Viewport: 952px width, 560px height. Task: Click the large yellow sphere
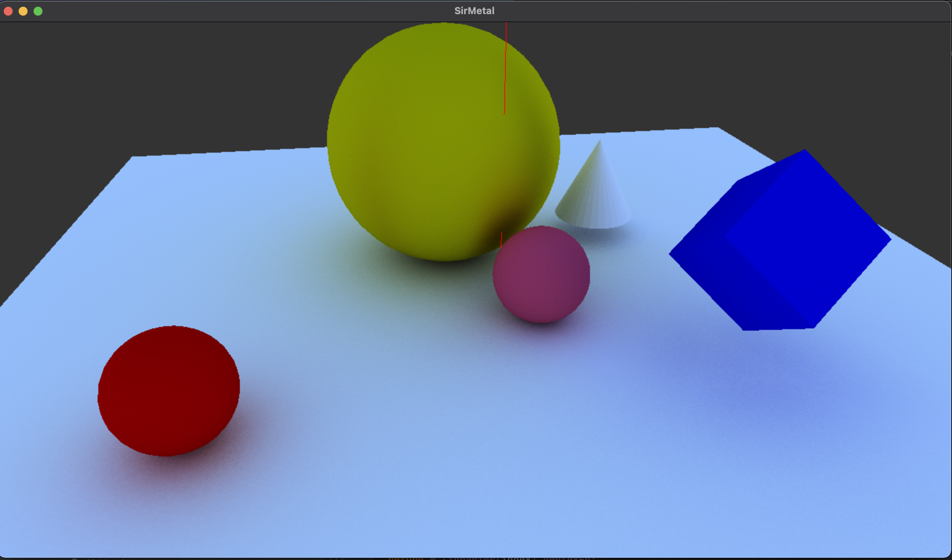[434, 143]
